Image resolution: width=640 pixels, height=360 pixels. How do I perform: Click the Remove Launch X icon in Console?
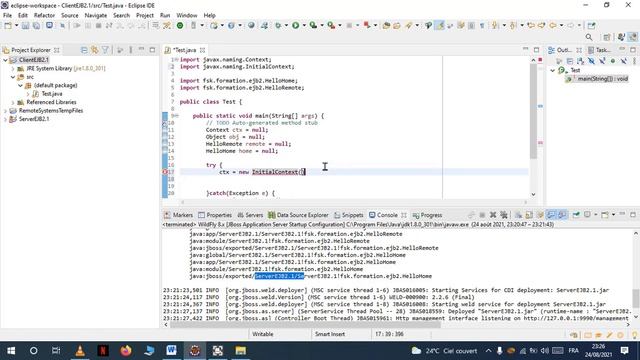[x=493, y=215]
